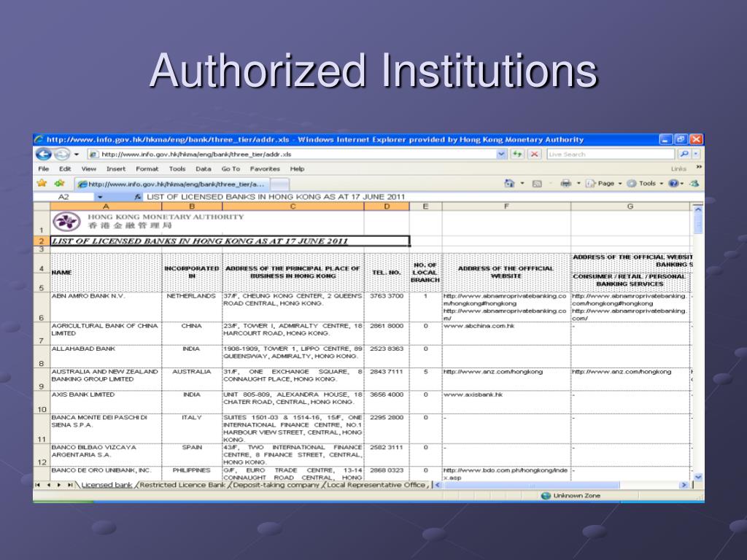Click the Feeds icon in command bar
Screen dimensions: 747x560
coord(537,184)
